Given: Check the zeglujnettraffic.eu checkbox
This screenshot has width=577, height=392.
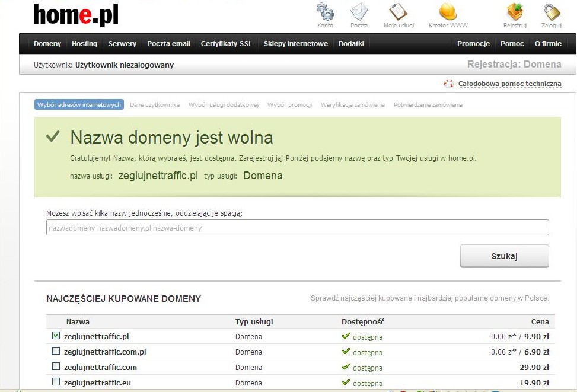Looking at the screenshot, I should point(56,382).
